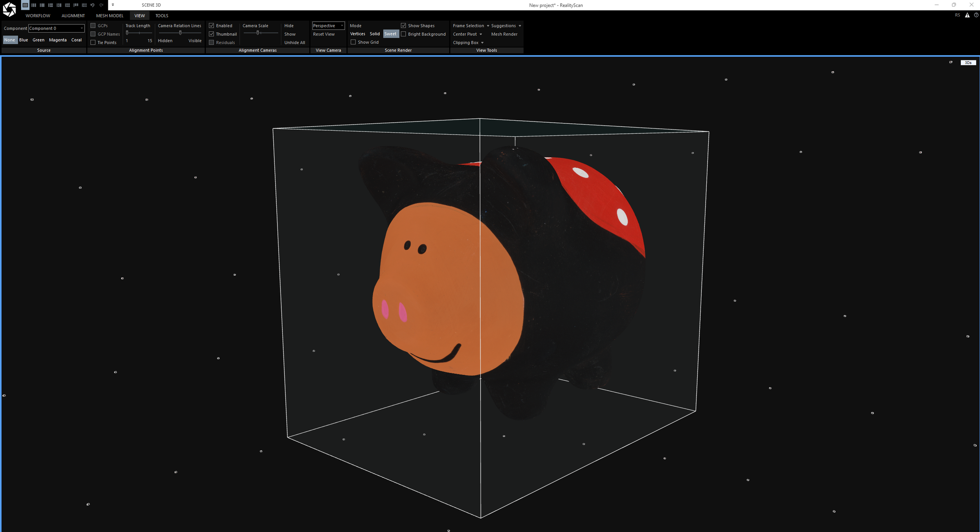Enable the Show Grid checkbox
Screen dimensions: 980x532
pos(353,42)
